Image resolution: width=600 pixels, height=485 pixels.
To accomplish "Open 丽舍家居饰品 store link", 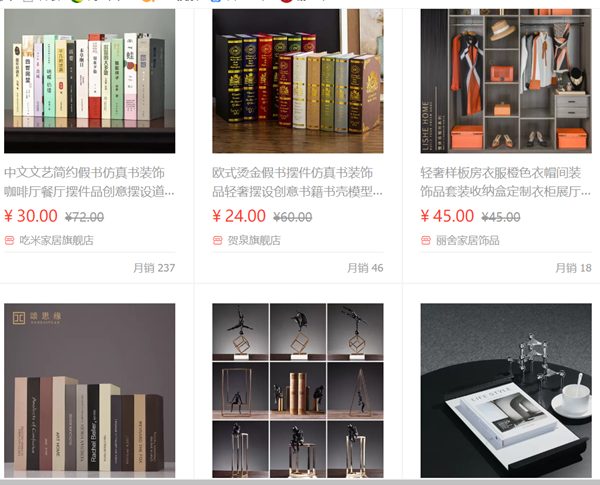I will (468, 240).
